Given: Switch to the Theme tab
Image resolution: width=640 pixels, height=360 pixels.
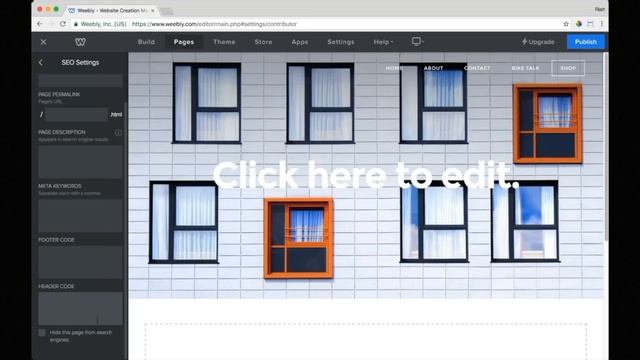Looking at the screenshot, I should pyautogui.click(x=224, y=42).
